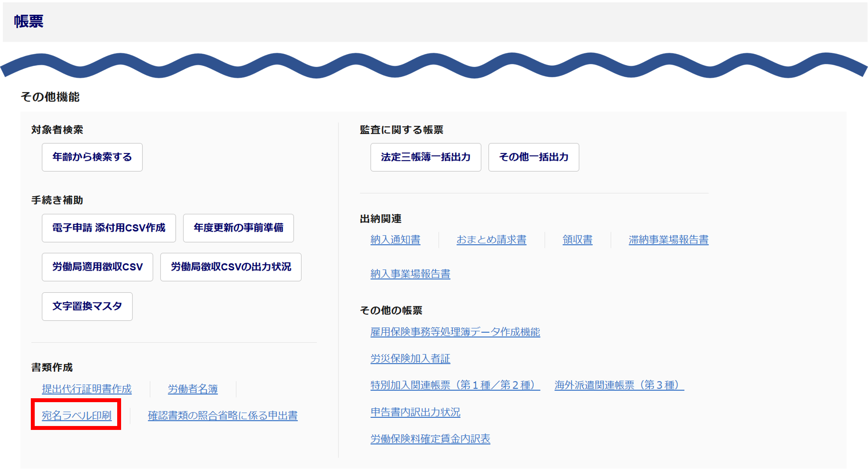
Task: Click the 年齢から検索する button
Action: [x=92, y=157]
